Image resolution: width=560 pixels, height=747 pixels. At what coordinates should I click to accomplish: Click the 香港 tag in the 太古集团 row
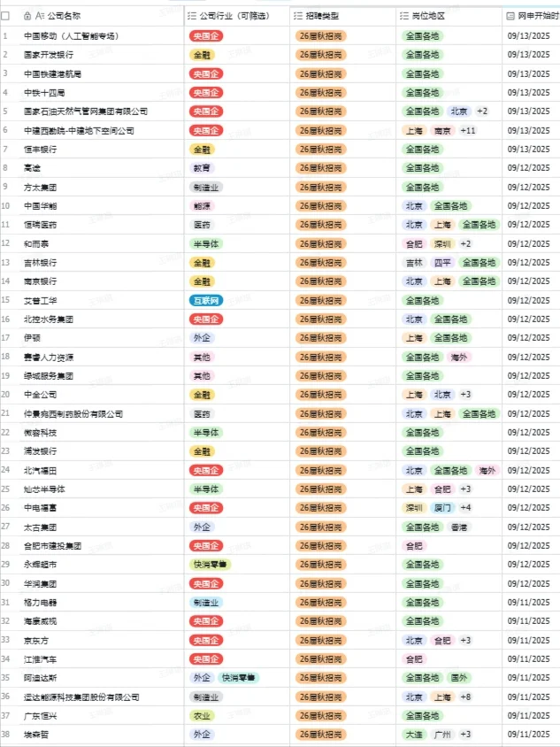coord(459,527)
